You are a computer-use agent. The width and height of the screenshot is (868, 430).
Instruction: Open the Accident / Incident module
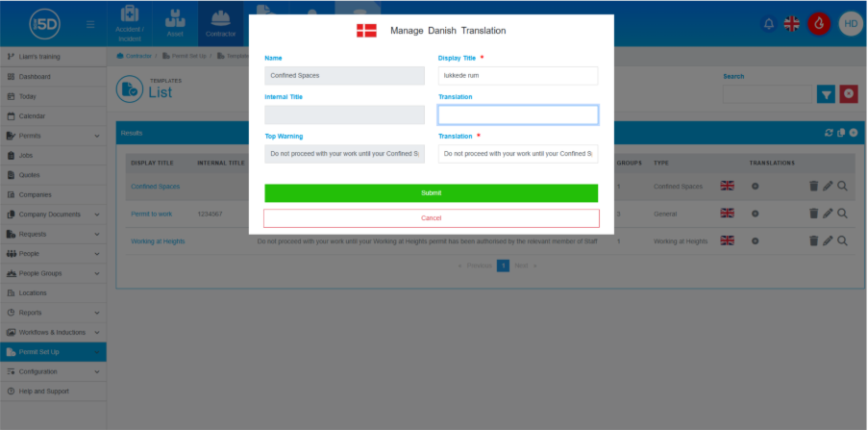pyautogui.click(x=129, y=23)
